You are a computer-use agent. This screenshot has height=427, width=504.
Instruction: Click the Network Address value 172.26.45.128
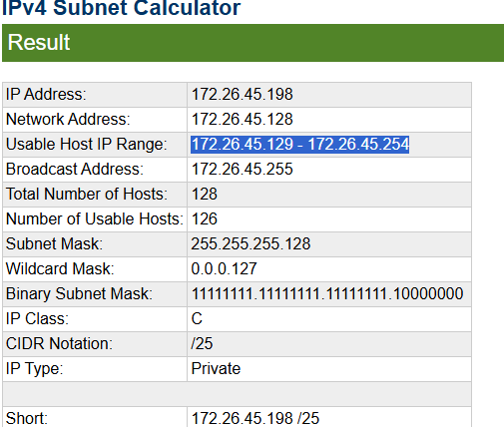coord(243,119)
